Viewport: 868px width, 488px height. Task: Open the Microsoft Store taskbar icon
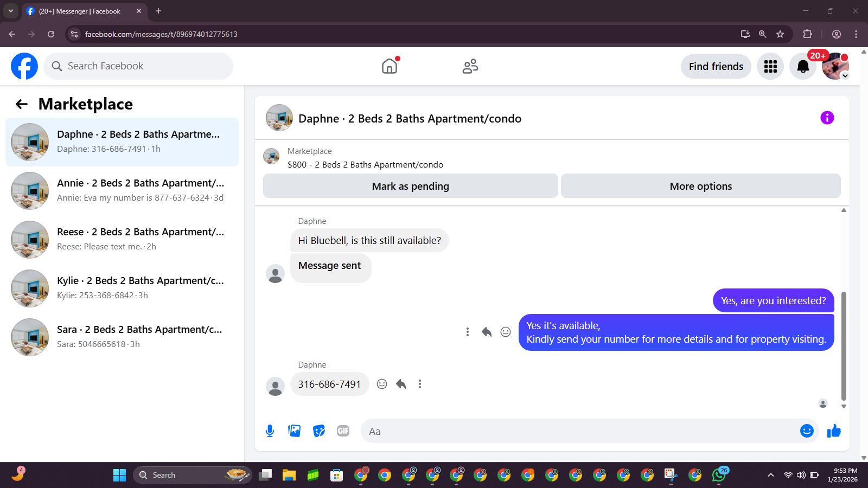tap(337, 475)
